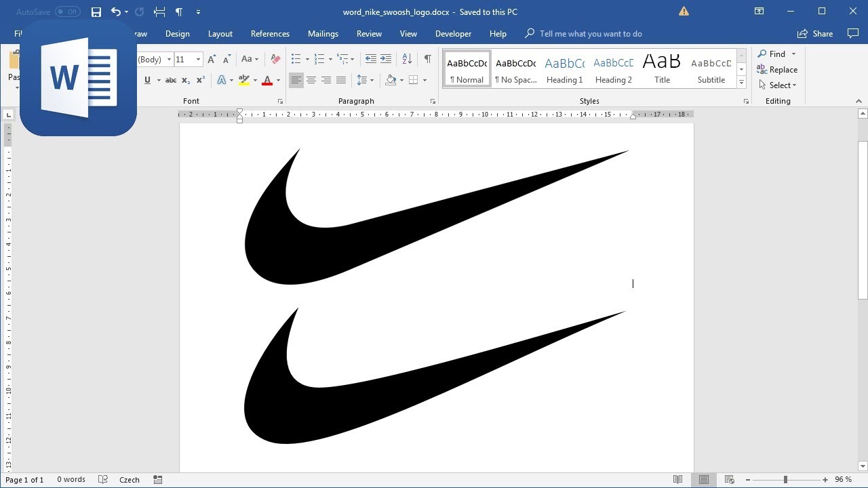Switch to the References tab

[x=270, y=33]
